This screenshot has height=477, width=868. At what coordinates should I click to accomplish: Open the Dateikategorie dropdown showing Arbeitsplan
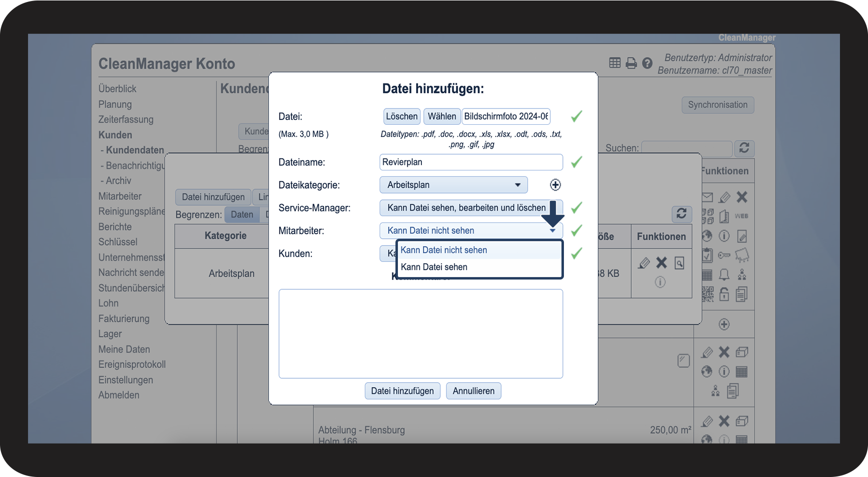(453, 185)
